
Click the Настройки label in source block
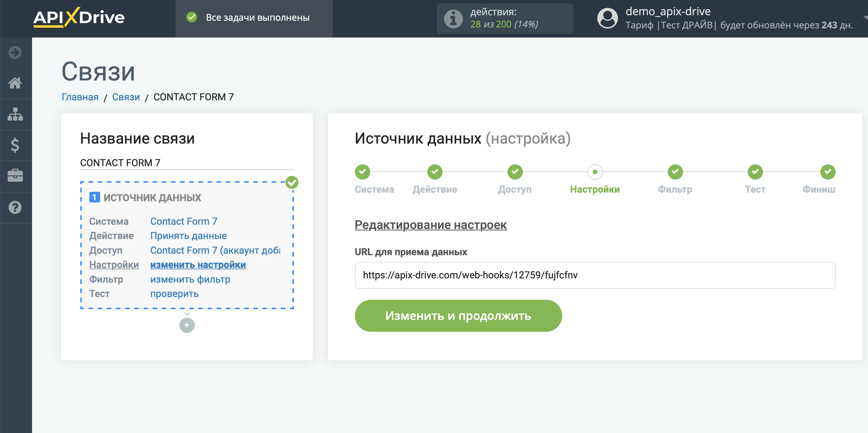pyautogui.click(x=114, y=265)
